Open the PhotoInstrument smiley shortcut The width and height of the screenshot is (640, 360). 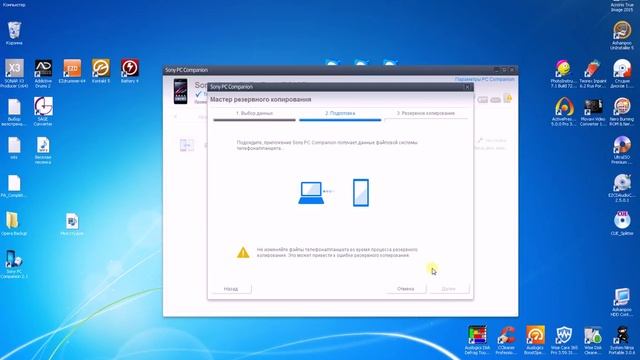(564, 73)
